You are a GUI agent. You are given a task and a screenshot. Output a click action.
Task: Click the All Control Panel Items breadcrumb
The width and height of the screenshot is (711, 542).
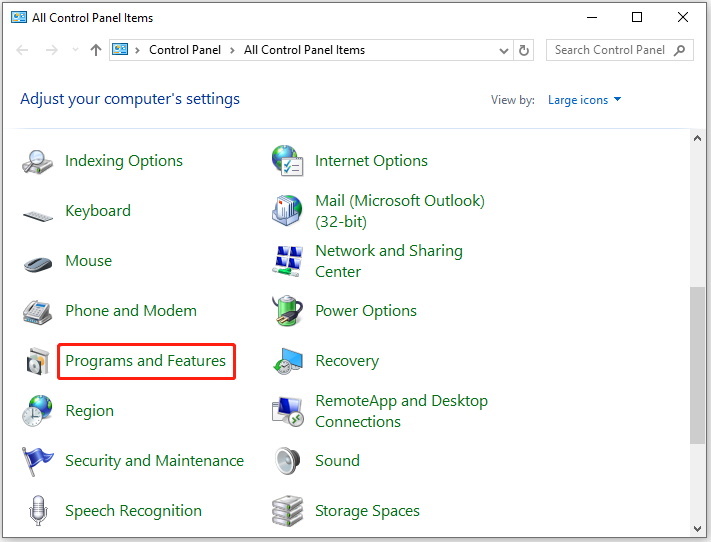click(304, 50)
